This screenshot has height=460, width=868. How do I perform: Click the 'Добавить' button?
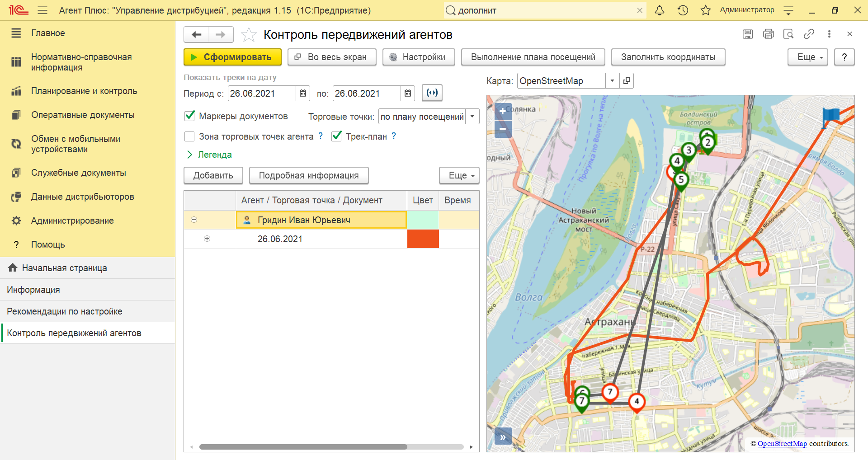[213, 175]
